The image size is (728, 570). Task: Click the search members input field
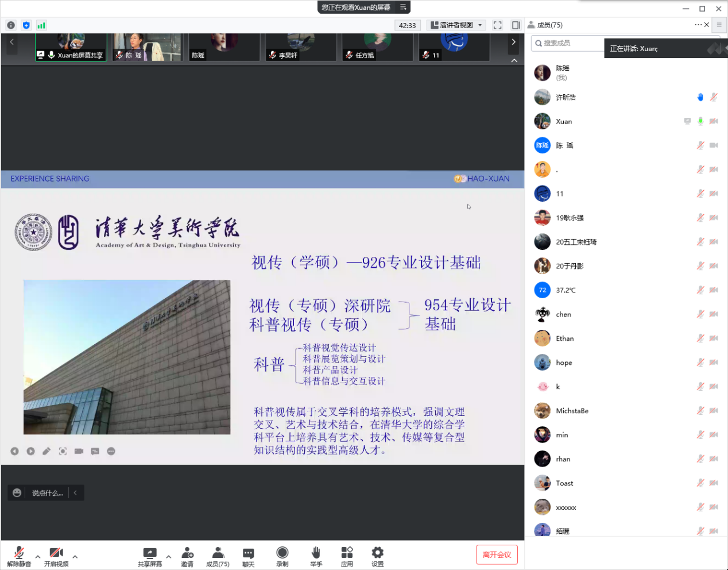[x=568, y=43]
